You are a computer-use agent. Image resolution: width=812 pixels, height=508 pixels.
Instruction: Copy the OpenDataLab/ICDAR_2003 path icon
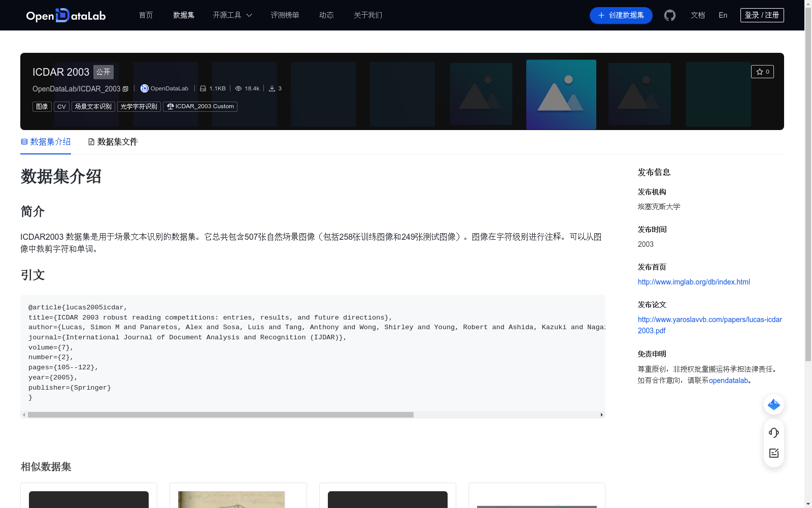click(126, 89)
